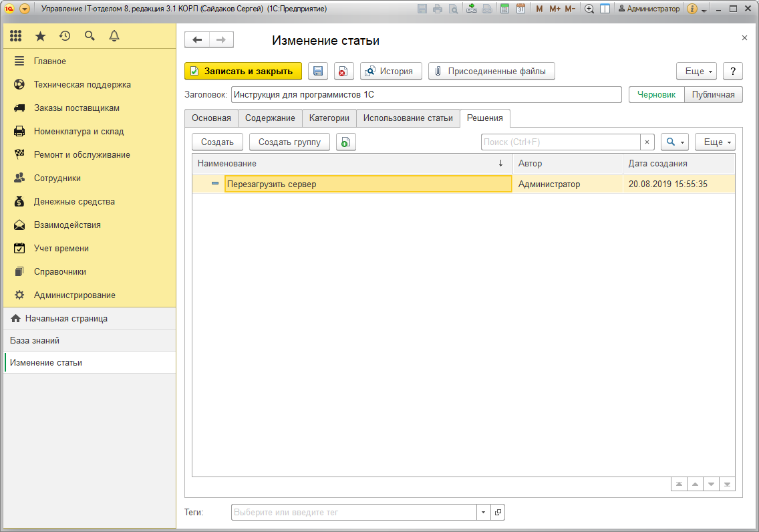The height and width of the screenshot is (532, 759).
Task: Open History clock icon in sidebar
Action: [65, 36]
